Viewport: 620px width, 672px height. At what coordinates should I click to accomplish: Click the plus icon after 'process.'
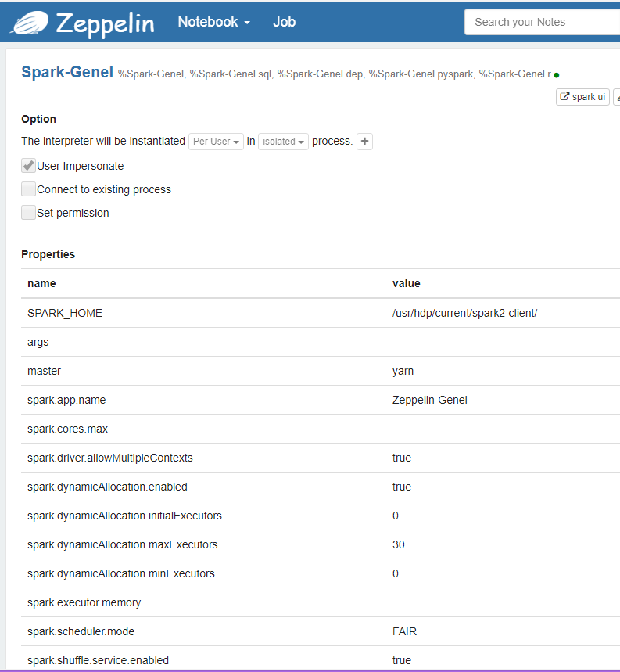coord(364,142)
